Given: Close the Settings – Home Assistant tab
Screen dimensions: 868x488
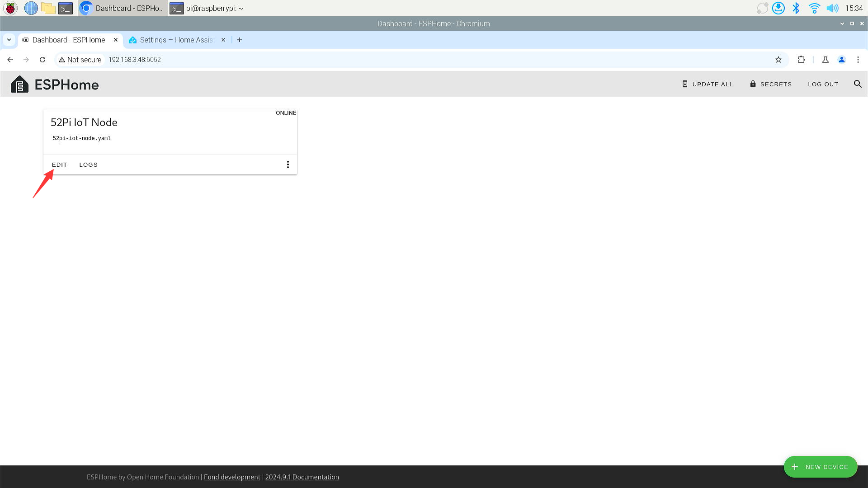Looking at the screenshot, I should [223, 40].
